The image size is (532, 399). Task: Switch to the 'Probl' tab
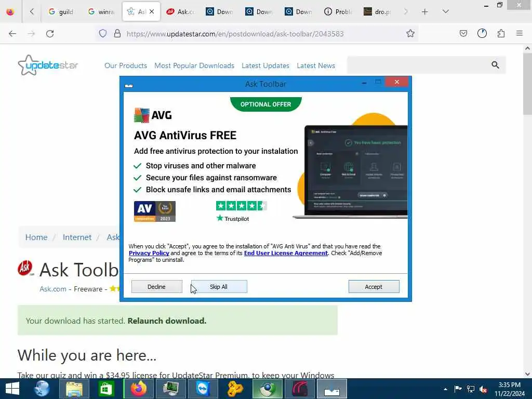(338, 12)
